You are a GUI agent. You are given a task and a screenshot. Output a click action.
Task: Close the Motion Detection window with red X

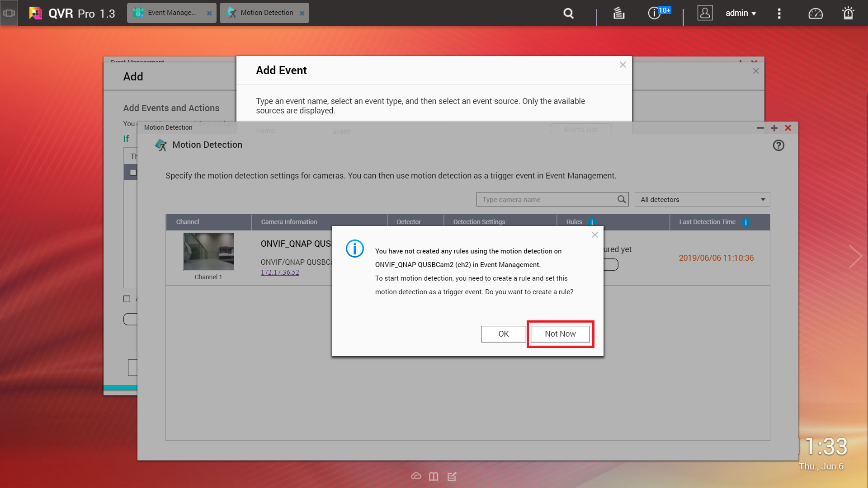[788, 128]
